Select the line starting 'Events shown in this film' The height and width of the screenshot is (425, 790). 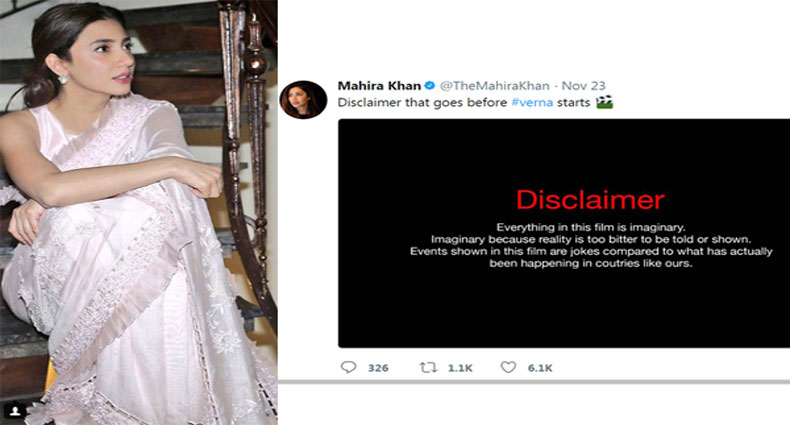(x=561, y=252)
